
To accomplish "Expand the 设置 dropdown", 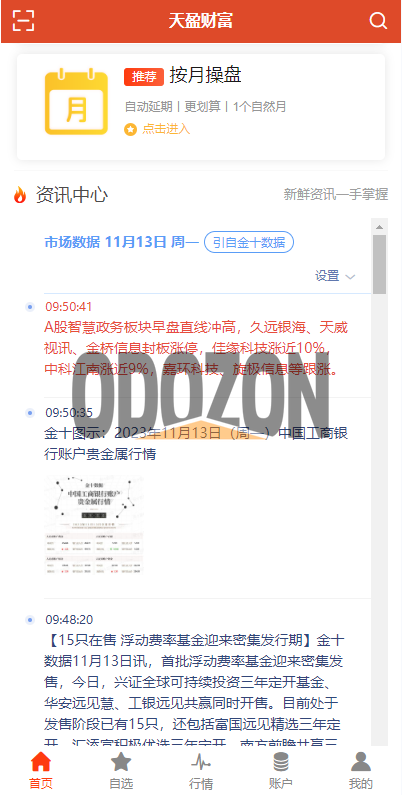I will (x=335, y=276).
